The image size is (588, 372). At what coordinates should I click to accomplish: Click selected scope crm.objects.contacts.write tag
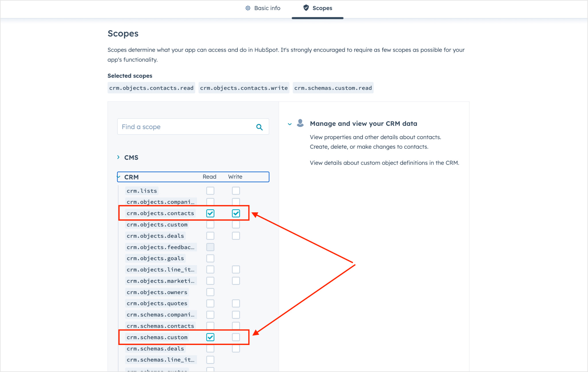(x=244, y=88)
